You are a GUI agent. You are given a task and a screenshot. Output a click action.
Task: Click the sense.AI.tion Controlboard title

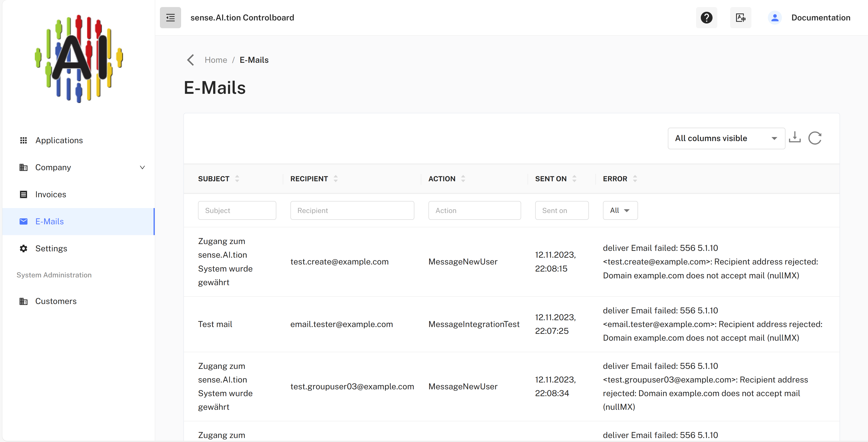pos(242,18)
